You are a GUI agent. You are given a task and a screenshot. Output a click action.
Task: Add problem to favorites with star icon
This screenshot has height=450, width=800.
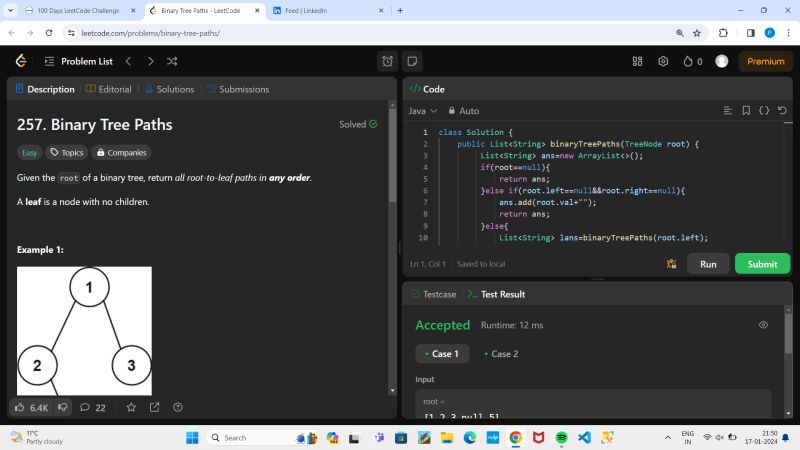point(131,407)
